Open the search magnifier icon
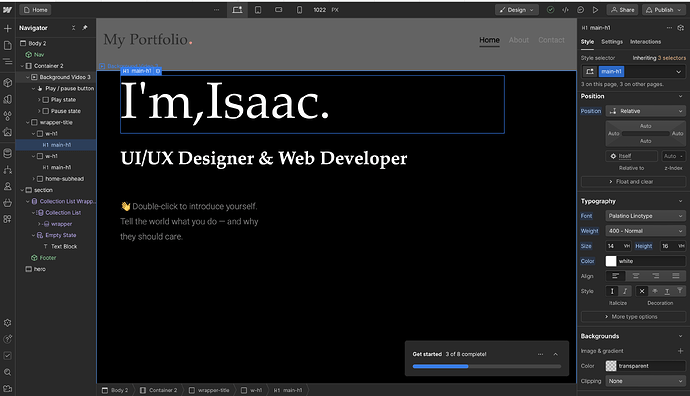 (7, 372)
